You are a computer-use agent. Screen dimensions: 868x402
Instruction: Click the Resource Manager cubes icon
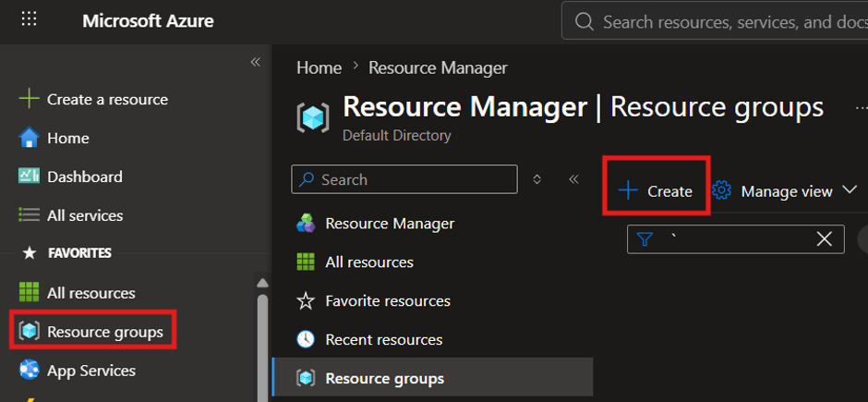point(306,224)
